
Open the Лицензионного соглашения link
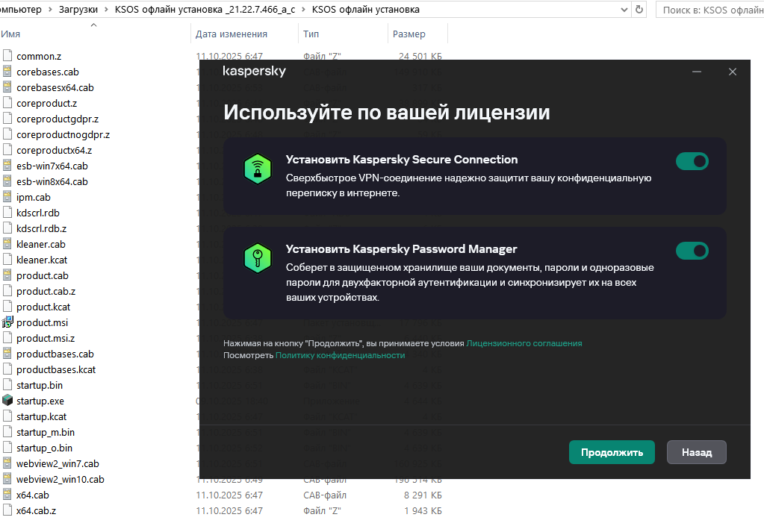tap(524, 343)
